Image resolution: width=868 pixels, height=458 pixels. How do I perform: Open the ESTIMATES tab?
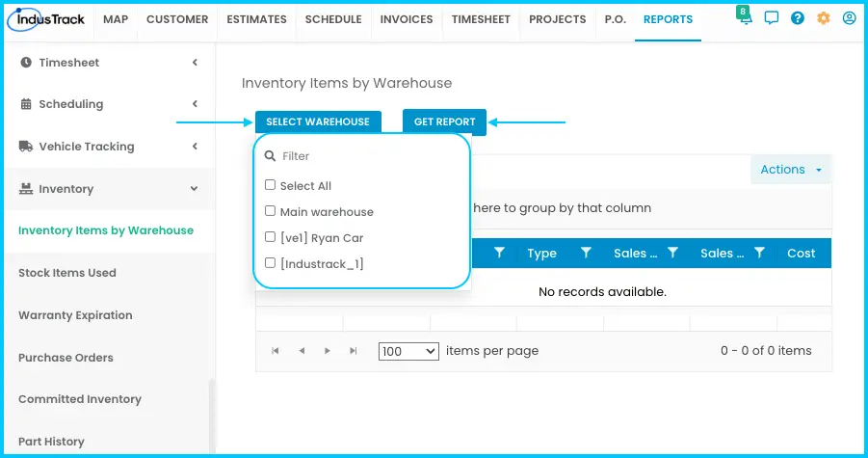click(x=257, y=19)
